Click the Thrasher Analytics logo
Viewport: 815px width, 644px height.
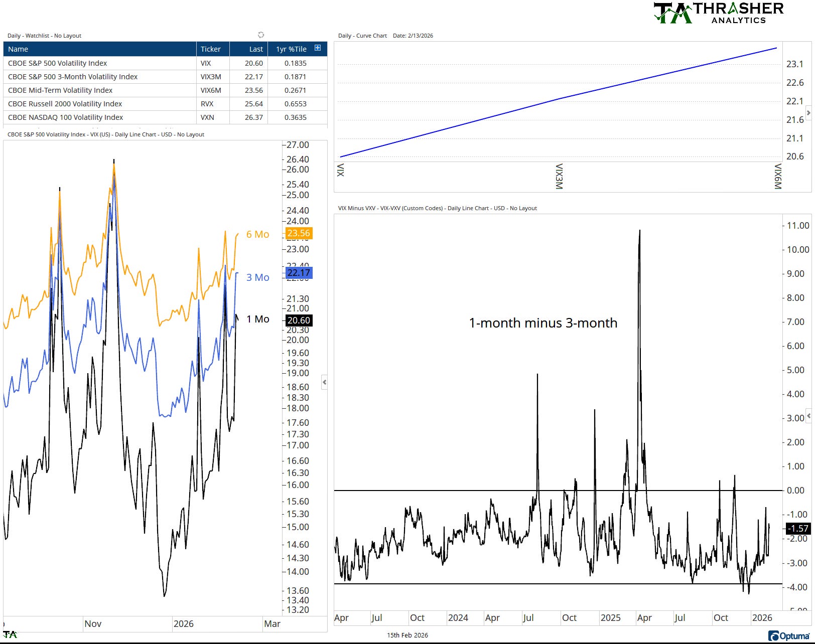(719, 13)
